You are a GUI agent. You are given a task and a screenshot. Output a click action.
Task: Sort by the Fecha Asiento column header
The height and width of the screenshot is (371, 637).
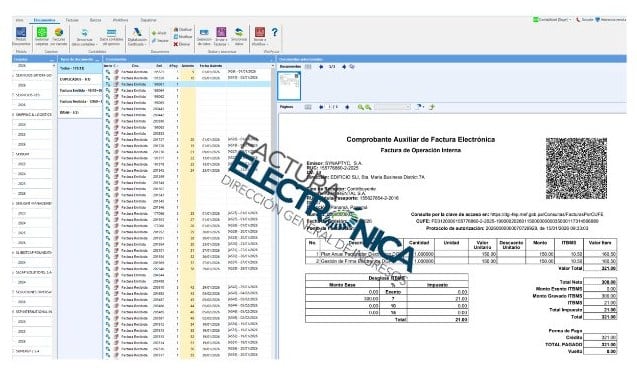(211, 65)
